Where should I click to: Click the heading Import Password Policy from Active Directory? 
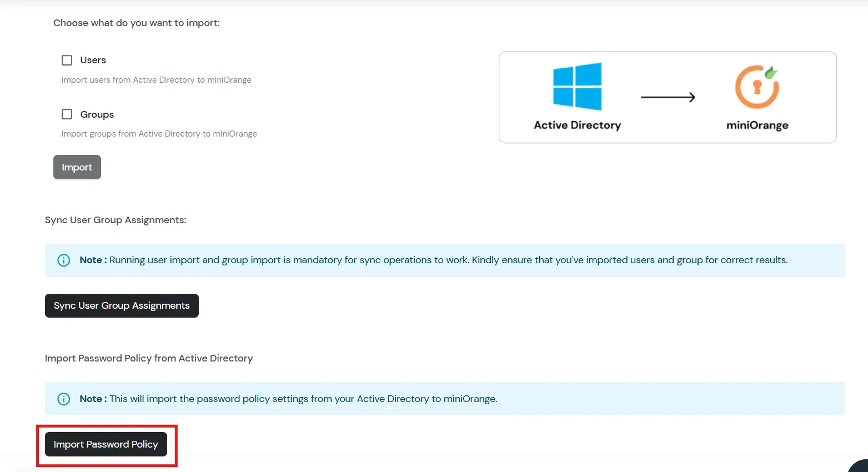[149, 358]
